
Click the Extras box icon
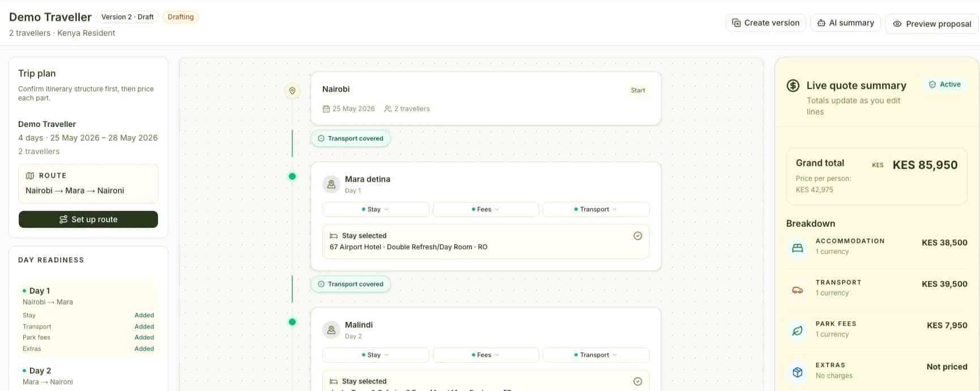(x=798, y=372)
